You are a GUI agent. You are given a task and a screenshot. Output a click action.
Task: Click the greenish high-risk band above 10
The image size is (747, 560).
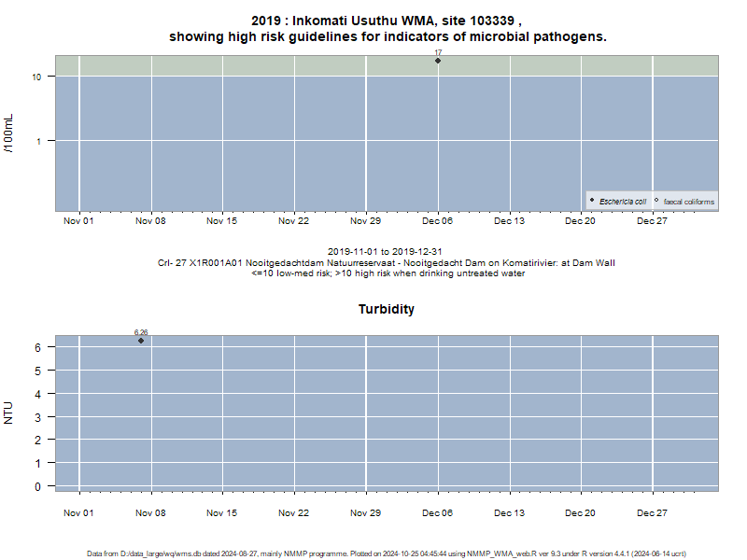[387, 65]
